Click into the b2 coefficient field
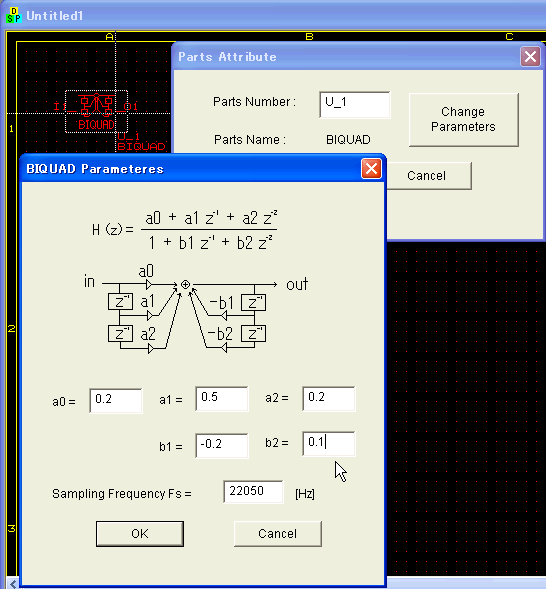This screenshot has height=589, width=546. pyautogui.click(x=329, y=444)
